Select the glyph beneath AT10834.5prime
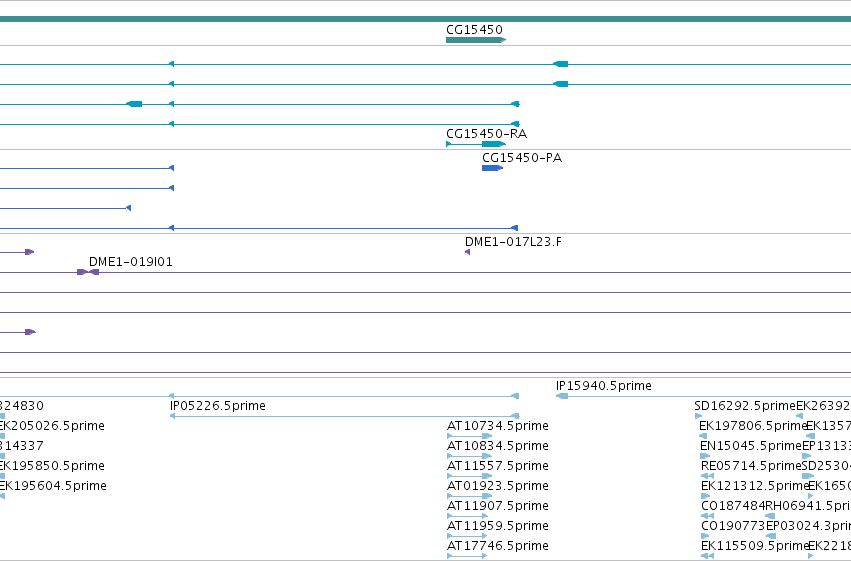 point(469,456)
